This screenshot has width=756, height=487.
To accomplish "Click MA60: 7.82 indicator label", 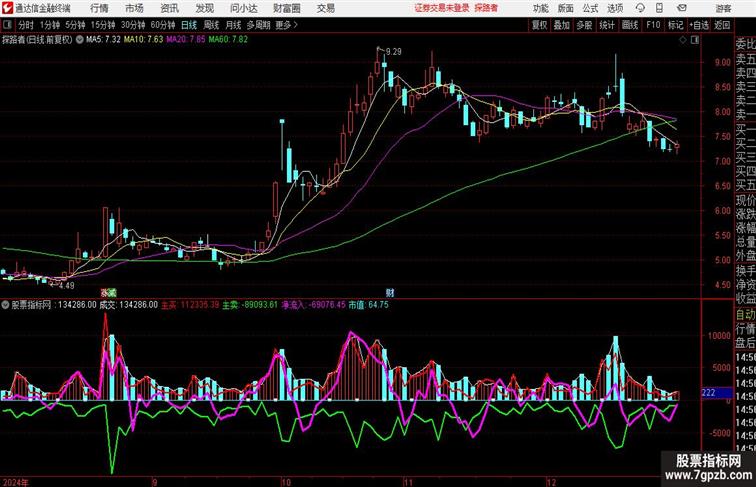I will [228, 40].
